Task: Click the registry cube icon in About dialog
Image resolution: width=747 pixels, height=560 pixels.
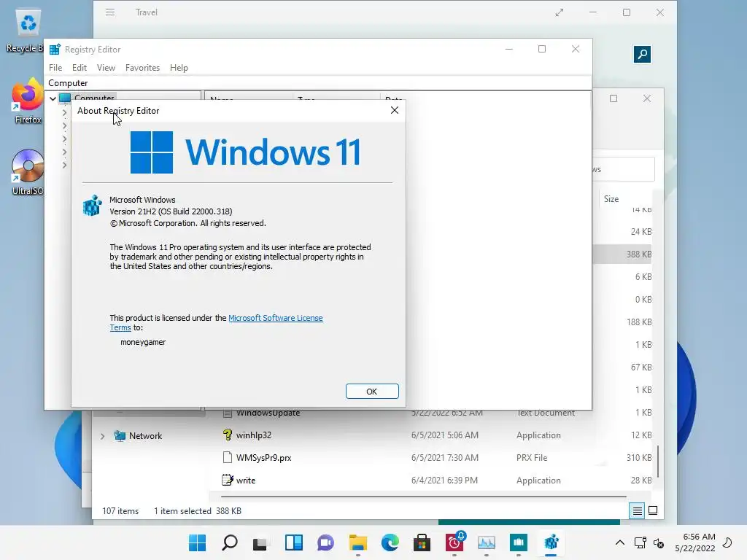Action: pyautogui.click(x=93, y=206)
